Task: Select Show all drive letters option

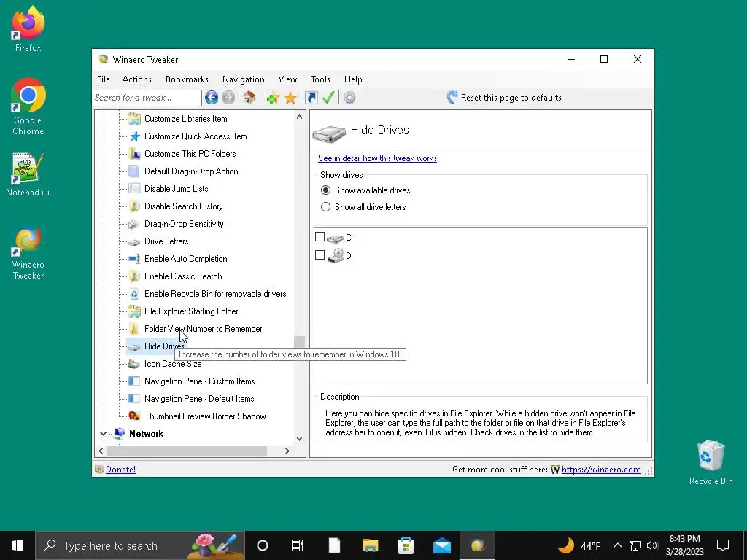Action: click(x=325, y=207)
